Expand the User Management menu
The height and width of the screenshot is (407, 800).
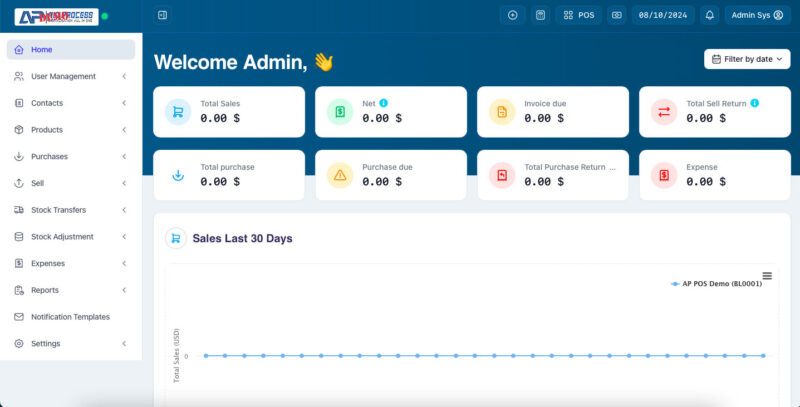70,76
